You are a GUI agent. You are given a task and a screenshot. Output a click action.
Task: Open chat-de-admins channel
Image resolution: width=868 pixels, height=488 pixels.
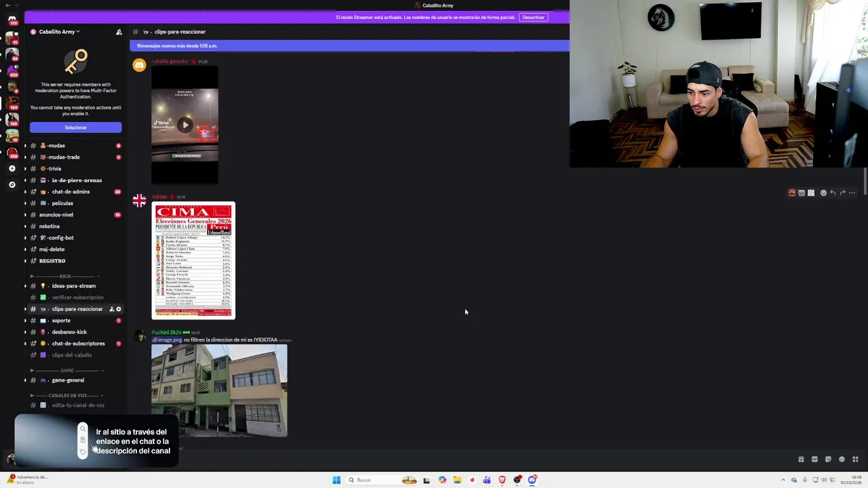75,192
